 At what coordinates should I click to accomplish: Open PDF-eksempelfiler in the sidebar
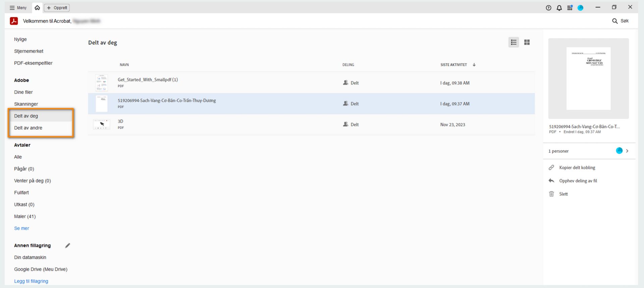[x=33, y=63]
